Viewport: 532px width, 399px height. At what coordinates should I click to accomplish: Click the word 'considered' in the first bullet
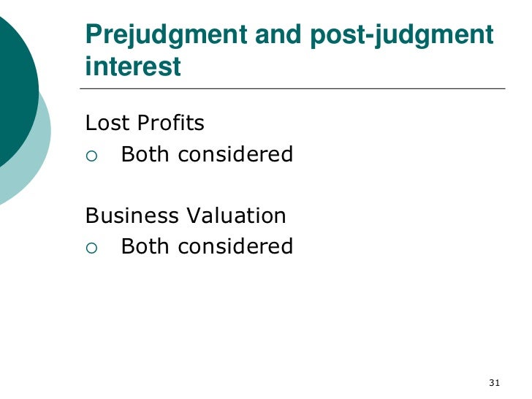pos(235,154)
